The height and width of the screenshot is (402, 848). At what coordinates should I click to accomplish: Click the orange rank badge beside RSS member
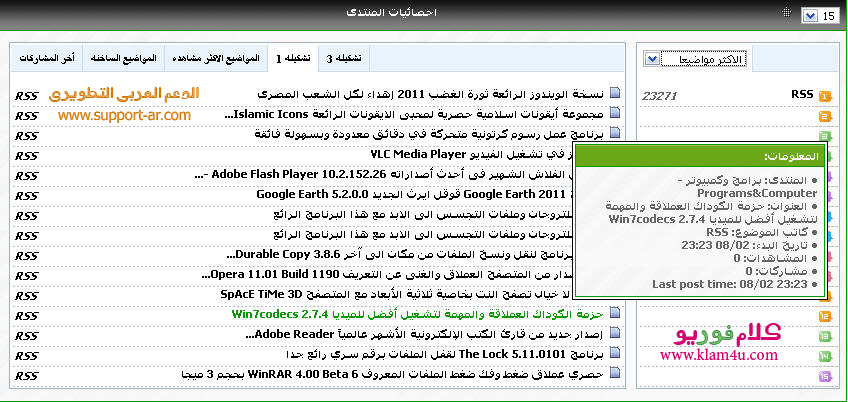tap(825, 96)
